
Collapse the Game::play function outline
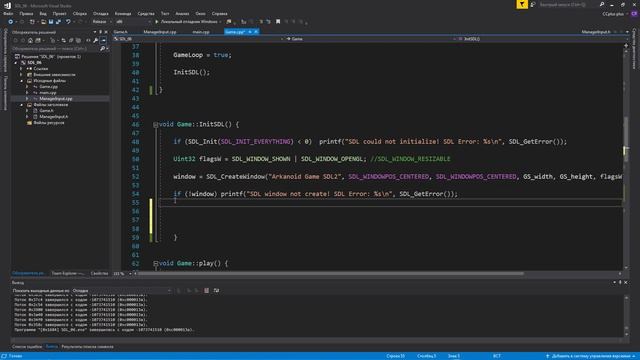[x=156, y=264]
